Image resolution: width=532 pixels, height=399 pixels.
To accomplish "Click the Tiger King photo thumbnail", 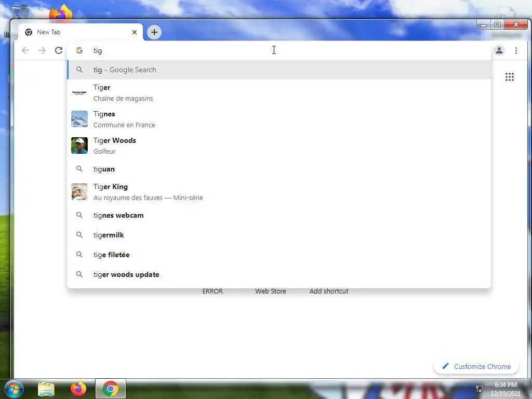I will [79, 192].
